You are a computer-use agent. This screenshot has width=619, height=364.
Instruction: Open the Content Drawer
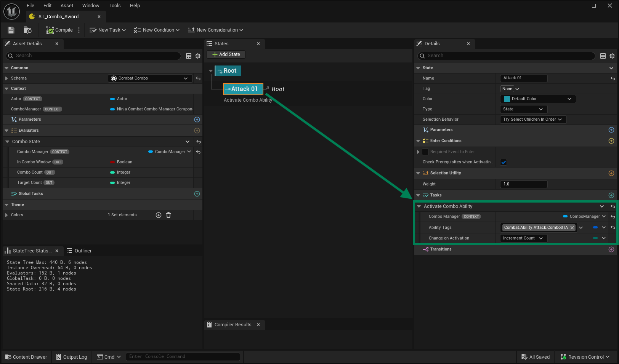26,357
